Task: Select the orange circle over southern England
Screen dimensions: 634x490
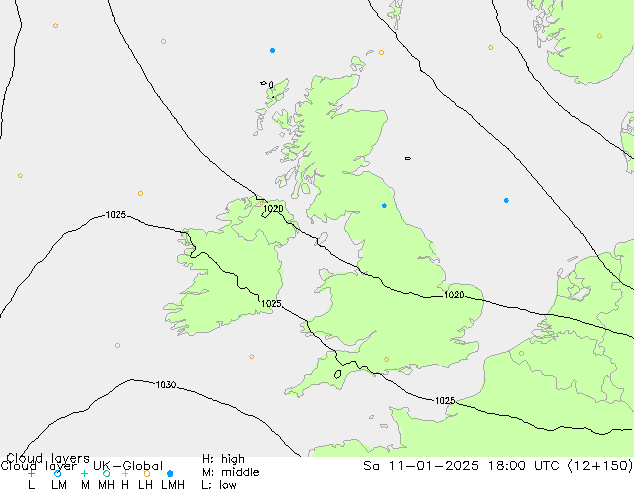Action: click(387, 359)
